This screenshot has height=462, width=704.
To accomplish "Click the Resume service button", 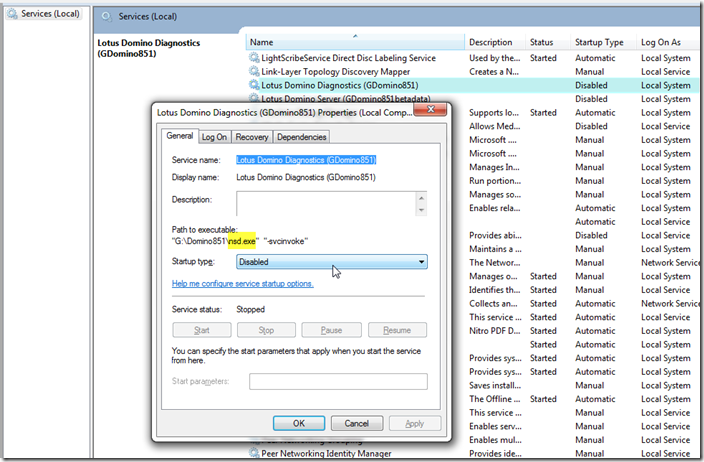I will [397, 330].
